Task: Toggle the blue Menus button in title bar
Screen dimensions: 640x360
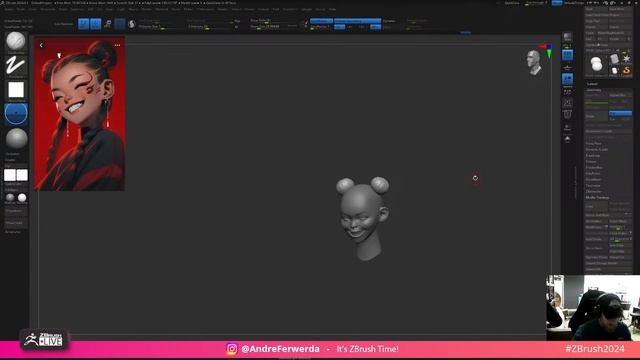Action: pyautogui.click(x=557, y=3)
